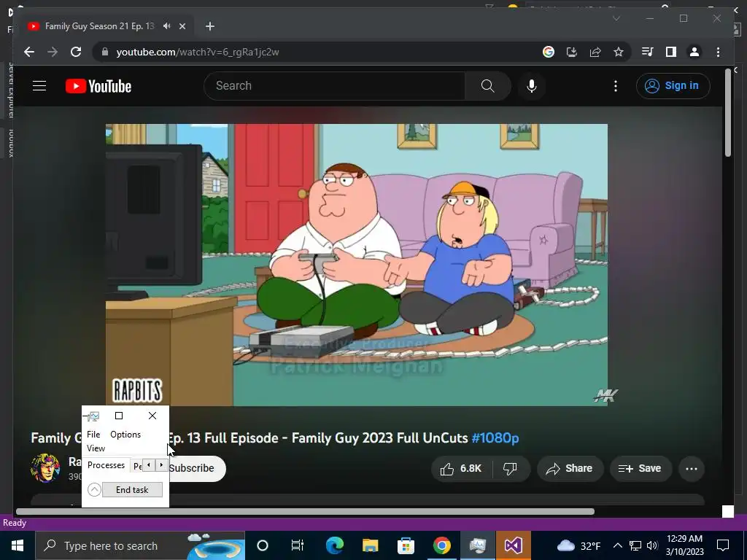Bookmark this page with the star

click(x=619, y=52)
